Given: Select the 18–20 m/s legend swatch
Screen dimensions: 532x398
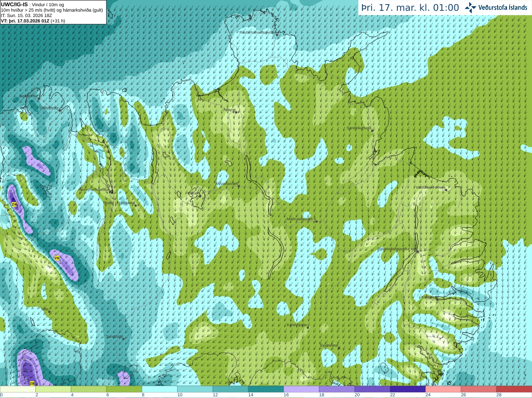Looking at the screenshot, I should (337, 389).
